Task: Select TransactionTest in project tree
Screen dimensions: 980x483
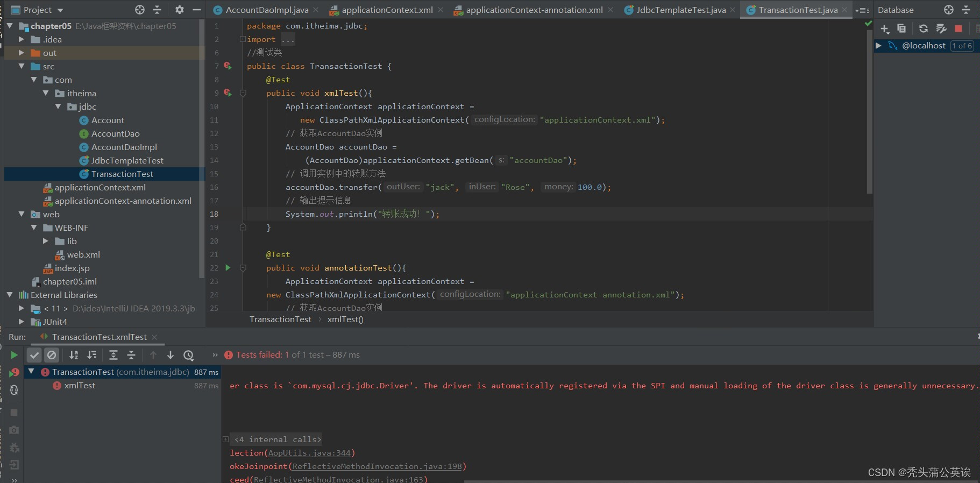Action: pyautogui.click(x=116, y=174)
